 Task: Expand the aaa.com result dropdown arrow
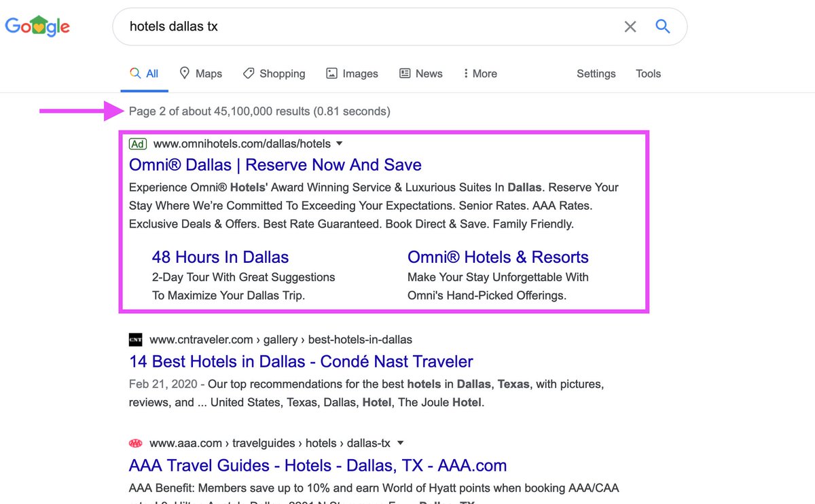[400, 443]
